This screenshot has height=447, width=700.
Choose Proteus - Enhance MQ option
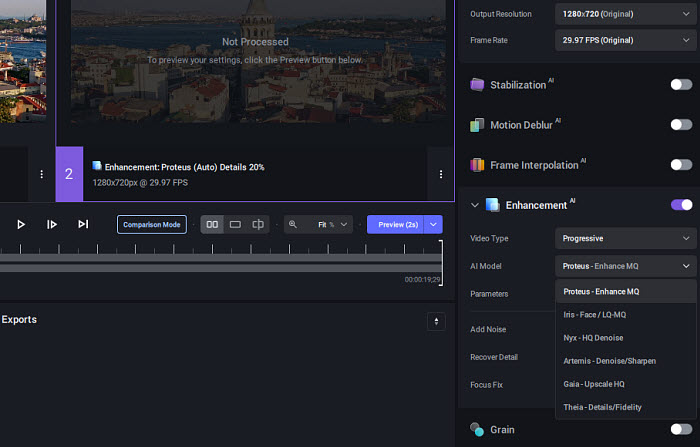625,292
